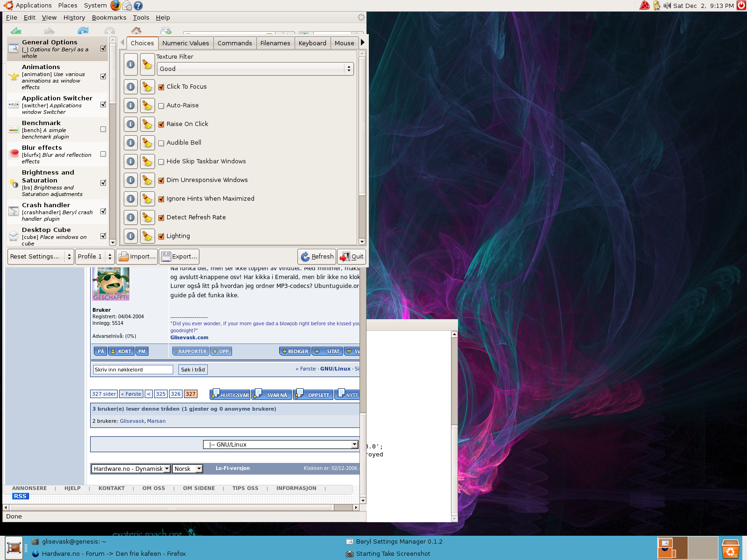Open the Trash icon in bottom panel
Viewport: 747px width, 560px height.
731,548
